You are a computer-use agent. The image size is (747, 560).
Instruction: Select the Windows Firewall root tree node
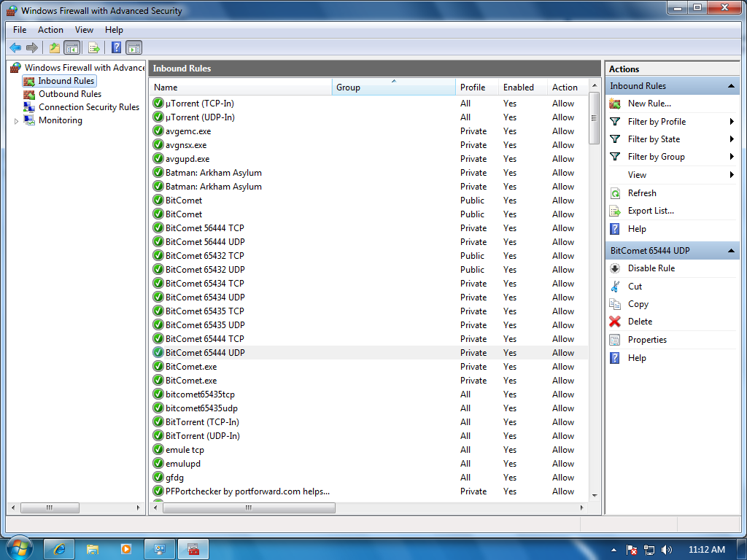85,68
